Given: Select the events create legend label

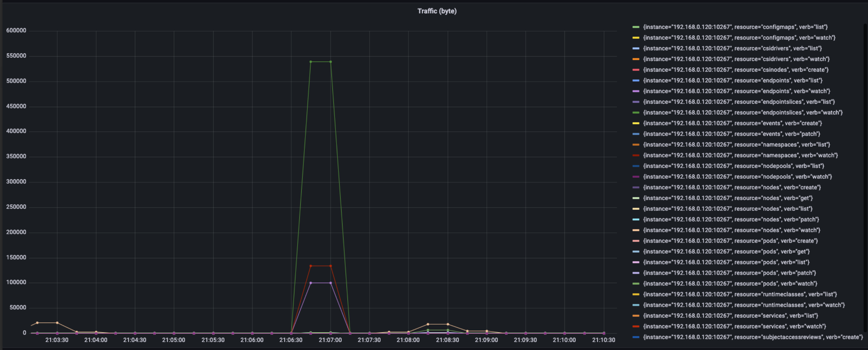Looking at the screenshot, I should tap(732, 123).
